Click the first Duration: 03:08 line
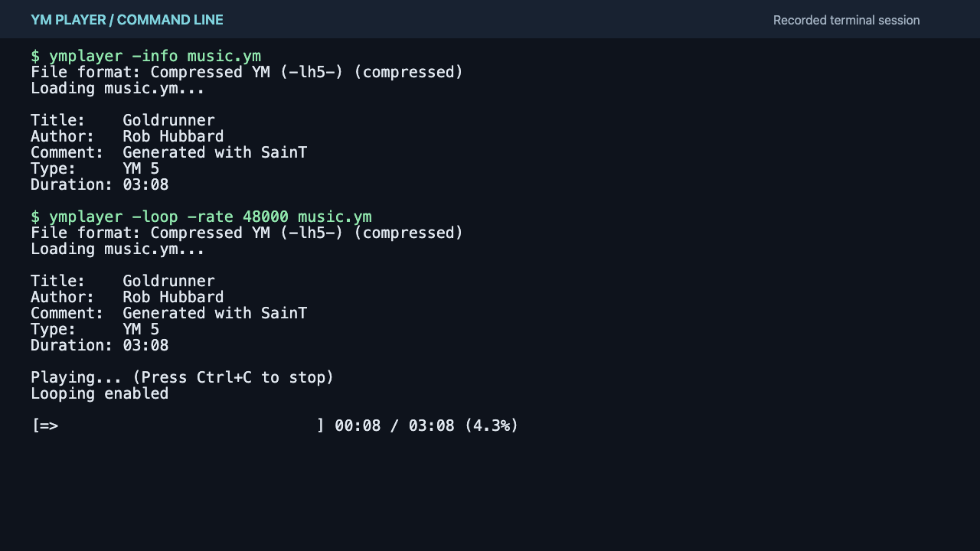Screen dimensions: 980x551 tap(100, 184)
